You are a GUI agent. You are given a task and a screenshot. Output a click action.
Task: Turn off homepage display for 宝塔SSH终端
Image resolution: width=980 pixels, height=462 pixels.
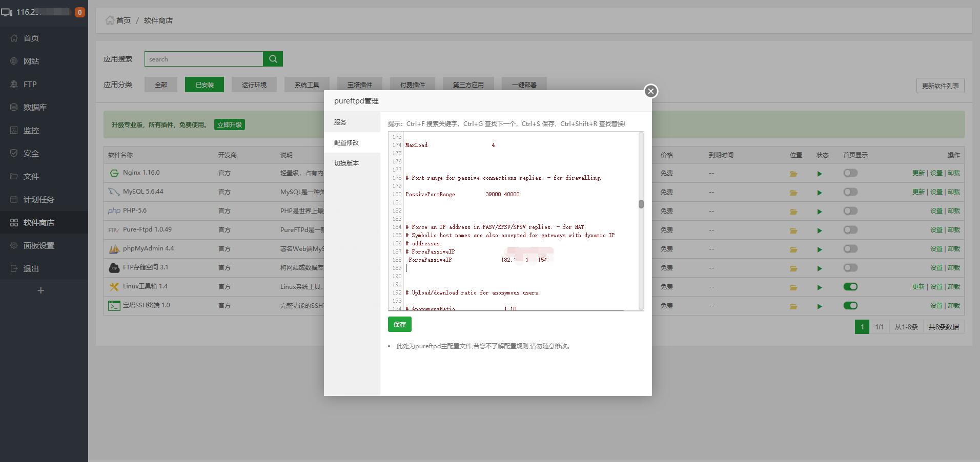pyautogui.click(x=850, y=306)
